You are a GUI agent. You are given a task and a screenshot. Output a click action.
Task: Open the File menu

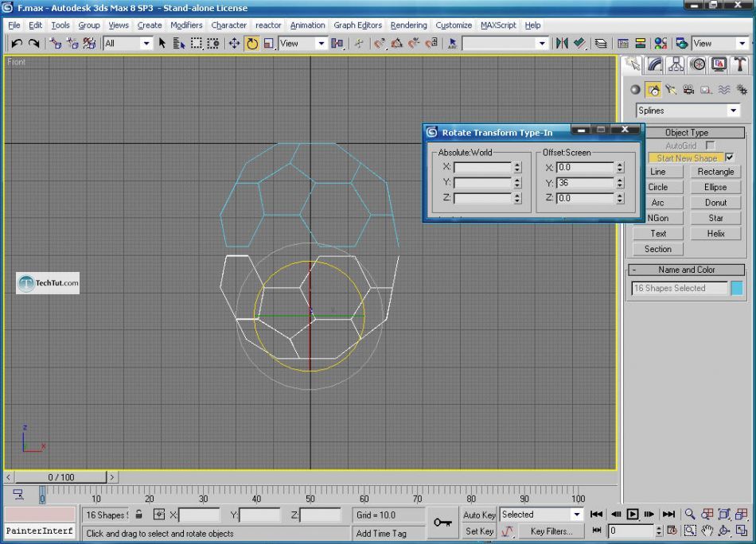(14, 25)
